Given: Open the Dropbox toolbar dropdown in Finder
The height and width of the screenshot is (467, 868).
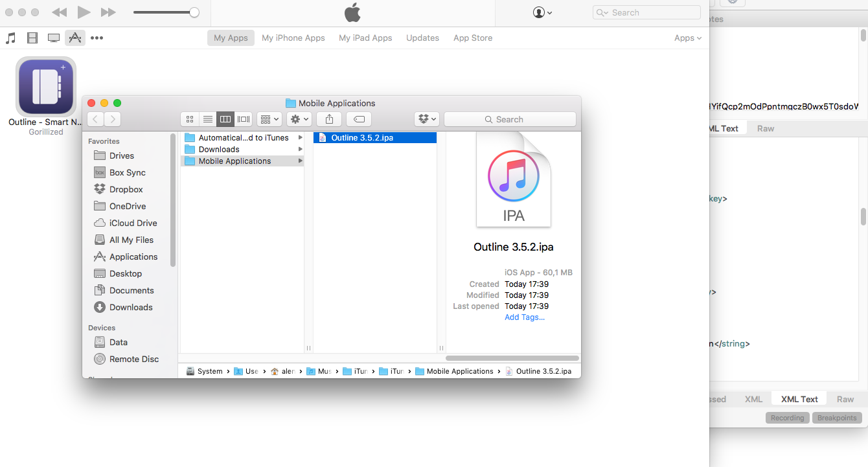Looking at the screenshot, I should (427, 119).
